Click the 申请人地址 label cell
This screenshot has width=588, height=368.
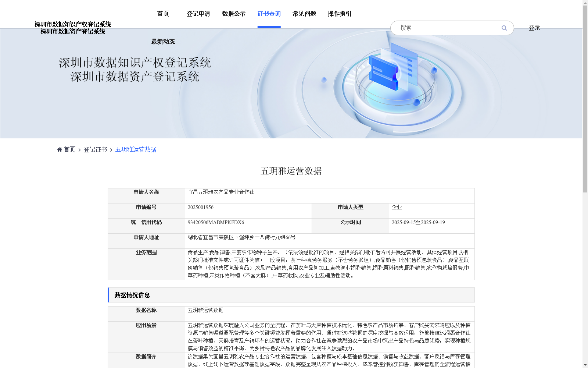click(146, 241)
